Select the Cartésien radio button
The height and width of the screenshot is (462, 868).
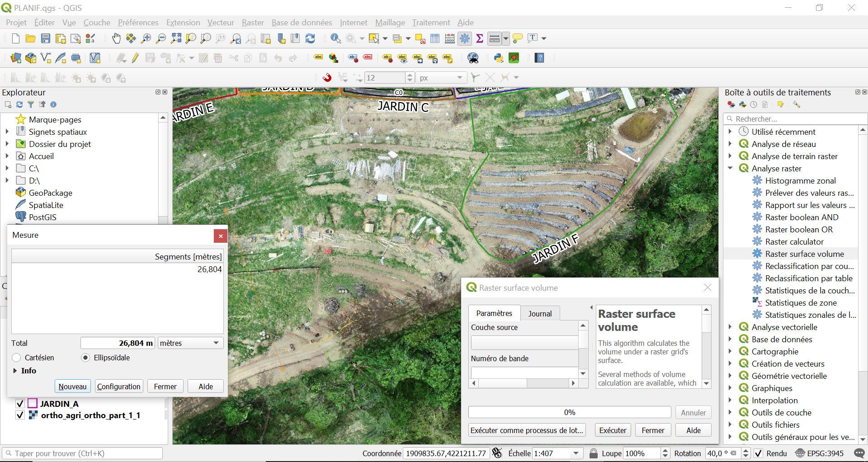(17, 358)
